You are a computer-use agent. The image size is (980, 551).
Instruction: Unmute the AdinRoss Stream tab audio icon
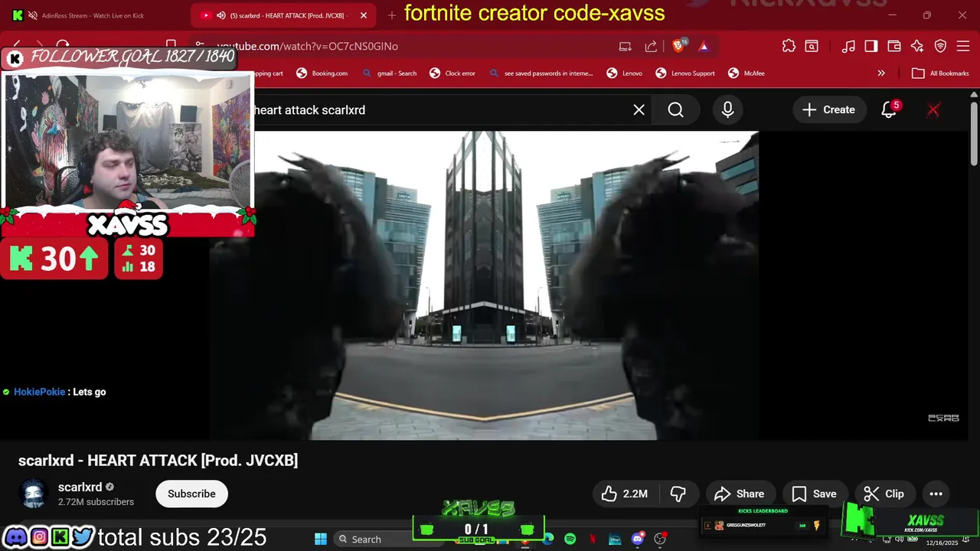pos(33,15)
